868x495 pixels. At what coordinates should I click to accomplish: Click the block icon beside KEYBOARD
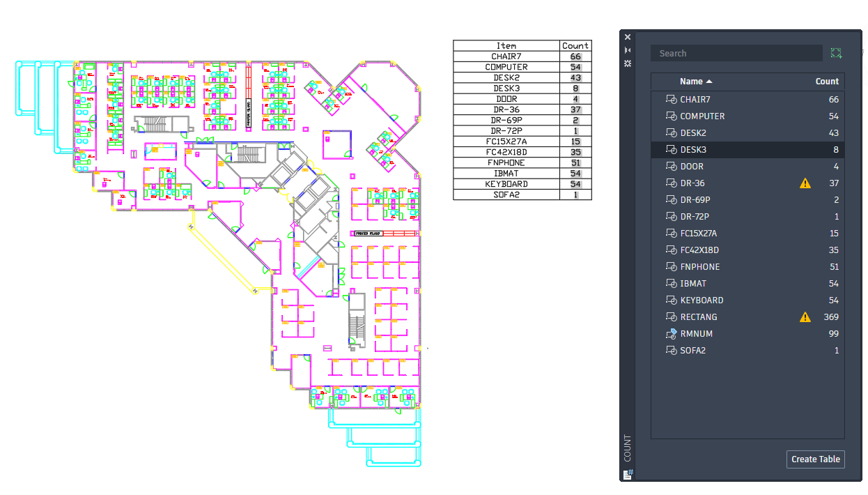pyautogui.click(x=670, y=300)
